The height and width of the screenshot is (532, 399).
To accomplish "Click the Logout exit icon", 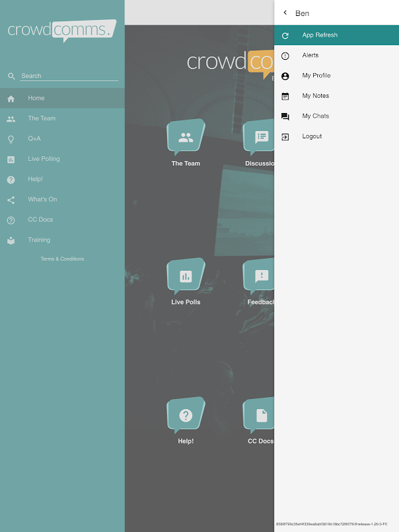I will point(285,137).
